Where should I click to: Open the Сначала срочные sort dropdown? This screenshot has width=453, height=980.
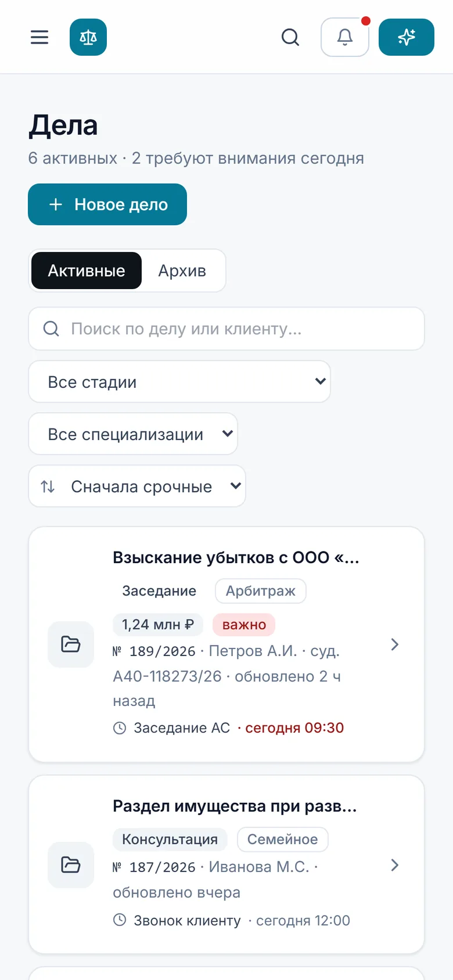(x=137, y=486)
